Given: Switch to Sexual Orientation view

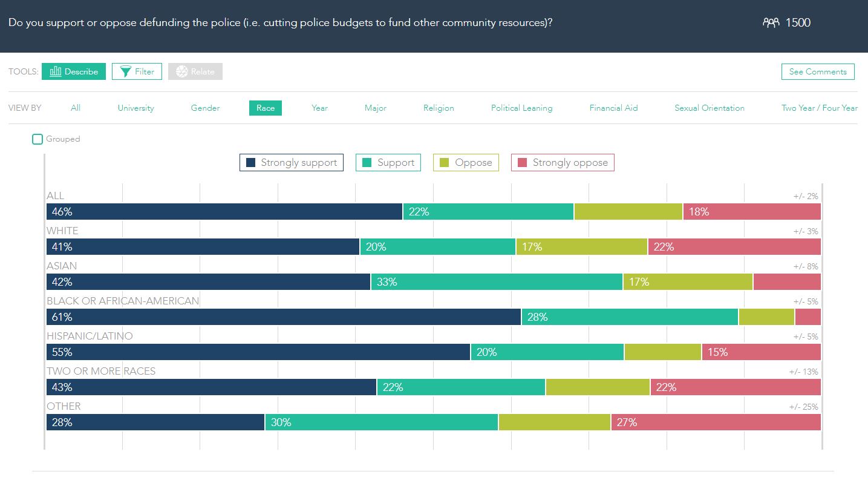Looking at the screenshot, I should [x=709, y=108].
